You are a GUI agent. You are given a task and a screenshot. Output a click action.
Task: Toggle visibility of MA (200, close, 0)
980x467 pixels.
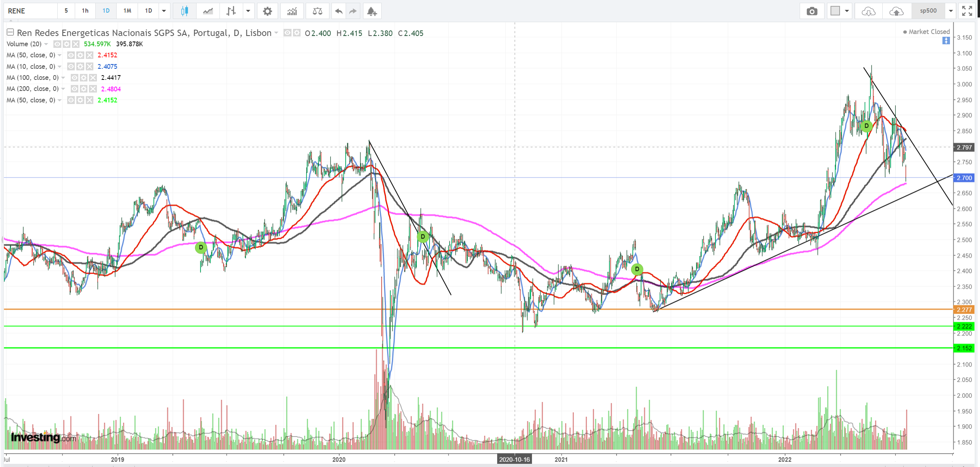coord(74,89)
